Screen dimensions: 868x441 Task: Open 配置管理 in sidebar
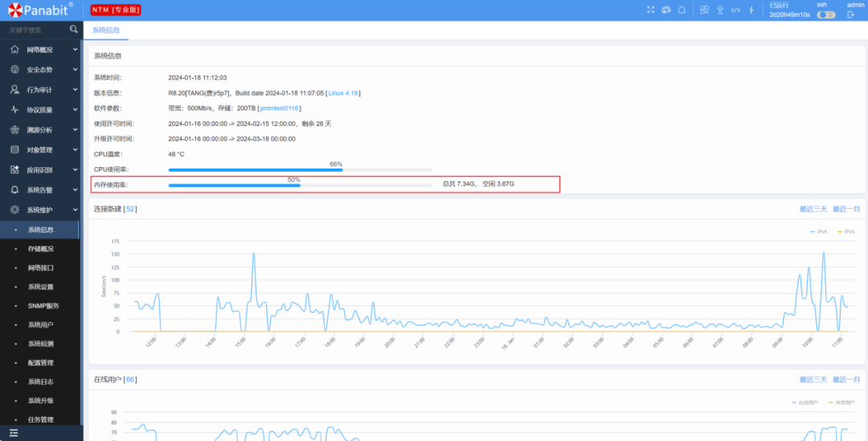(x=40, y=362)
